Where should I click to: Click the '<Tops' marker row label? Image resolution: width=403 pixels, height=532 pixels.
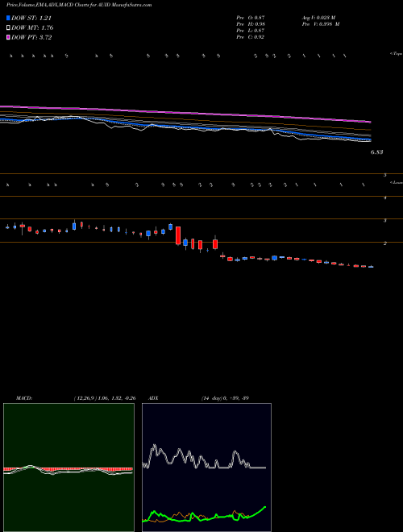pos(396,54)
